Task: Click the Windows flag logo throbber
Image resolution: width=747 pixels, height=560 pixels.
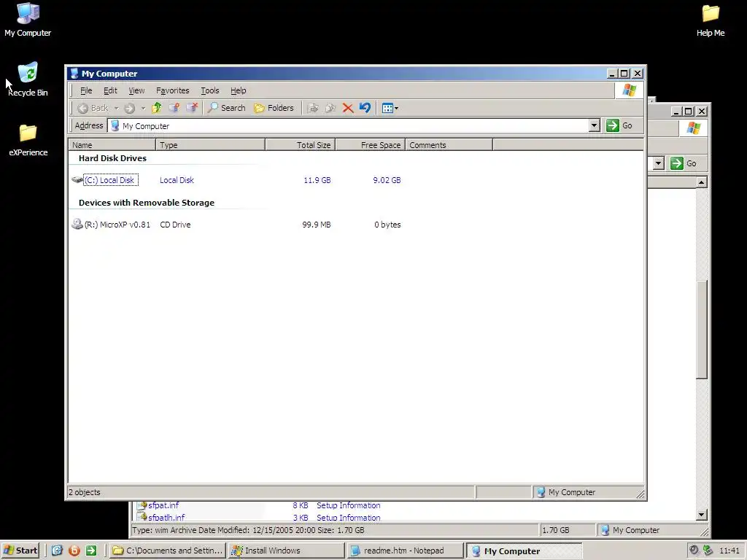Action: tap(629, 90)
